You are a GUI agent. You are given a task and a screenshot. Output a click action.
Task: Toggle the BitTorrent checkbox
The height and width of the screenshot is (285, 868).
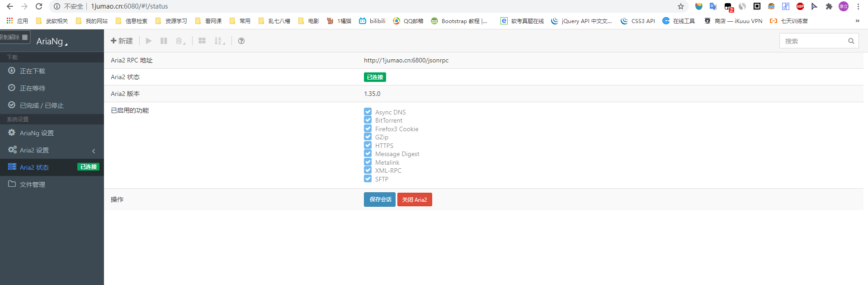click(368, 120)
